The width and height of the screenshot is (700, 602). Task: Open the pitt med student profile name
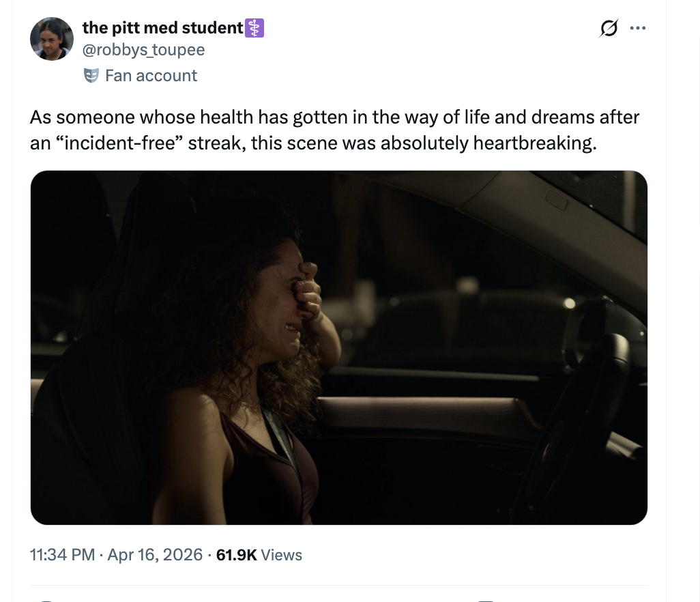pyautogui.click(x=162, y=28)
